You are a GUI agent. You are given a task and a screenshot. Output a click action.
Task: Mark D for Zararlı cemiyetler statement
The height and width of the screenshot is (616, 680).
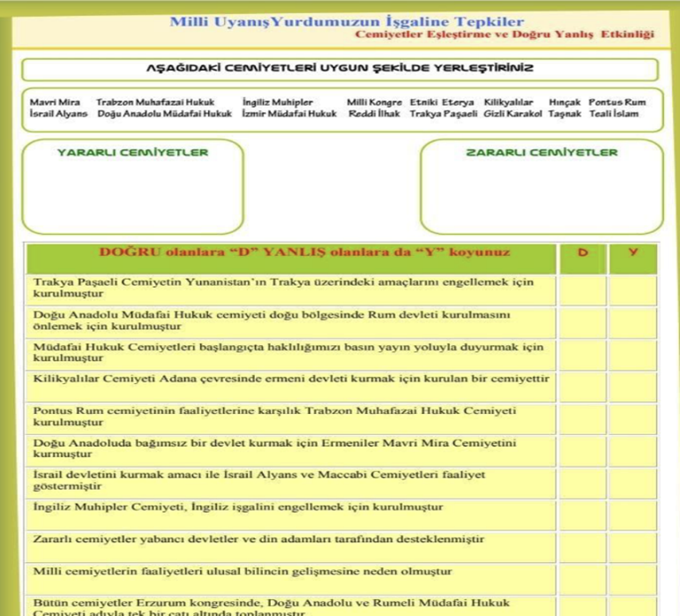582,547
